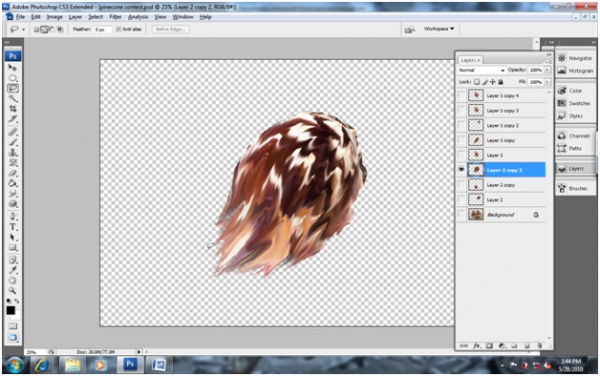
Task: Select the Hand tool
Action: coord(13,281)
